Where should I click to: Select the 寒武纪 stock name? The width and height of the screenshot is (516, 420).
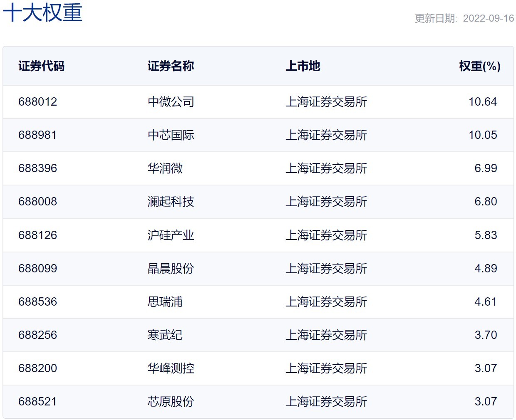(x=165, y=335)
